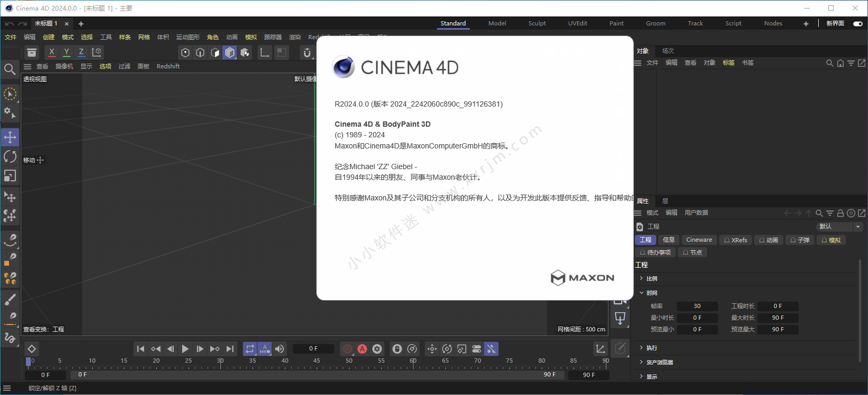Select the Scale tool
The width and height of the screenshot is (868, 395).
click(10, 176)
